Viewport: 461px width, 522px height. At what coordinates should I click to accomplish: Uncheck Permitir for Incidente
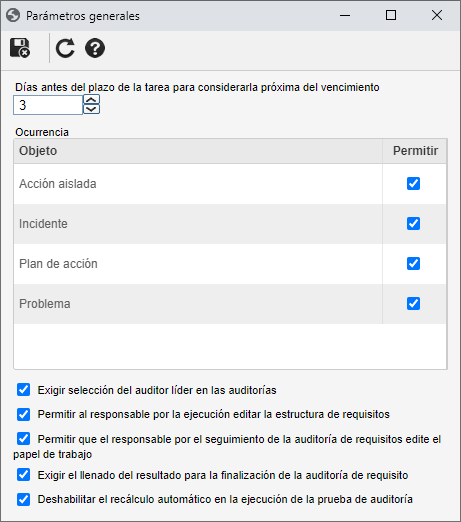(x=413, y=224)
